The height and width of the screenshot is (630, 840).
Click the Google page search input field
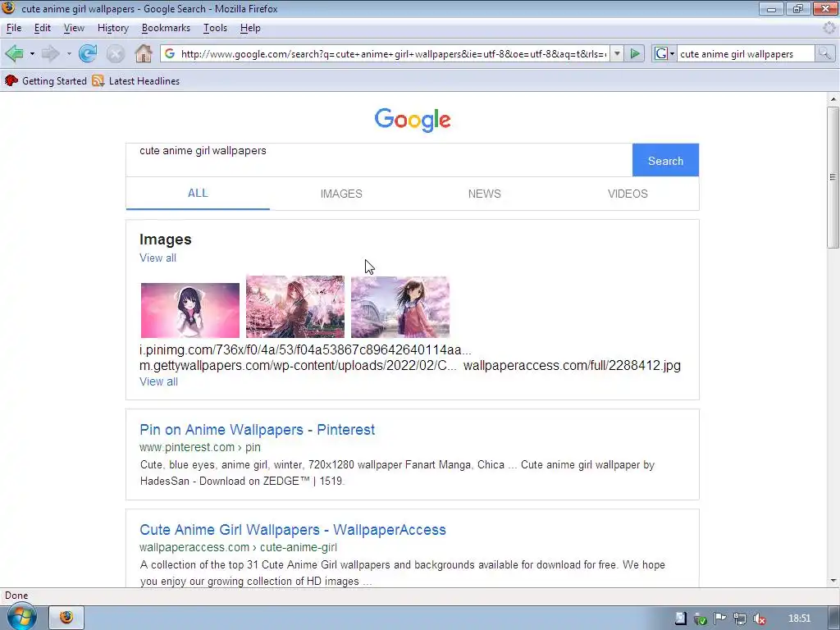coord(379,160)
